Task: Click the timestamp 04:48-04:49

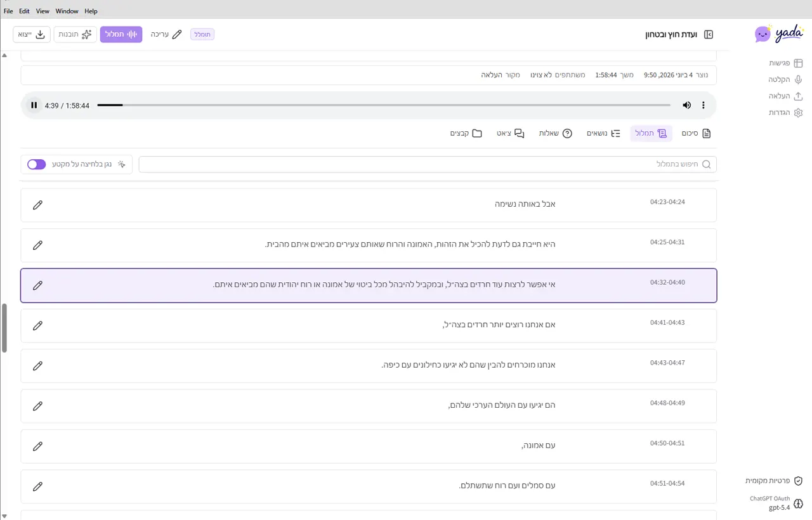Action: coord(667,403)
